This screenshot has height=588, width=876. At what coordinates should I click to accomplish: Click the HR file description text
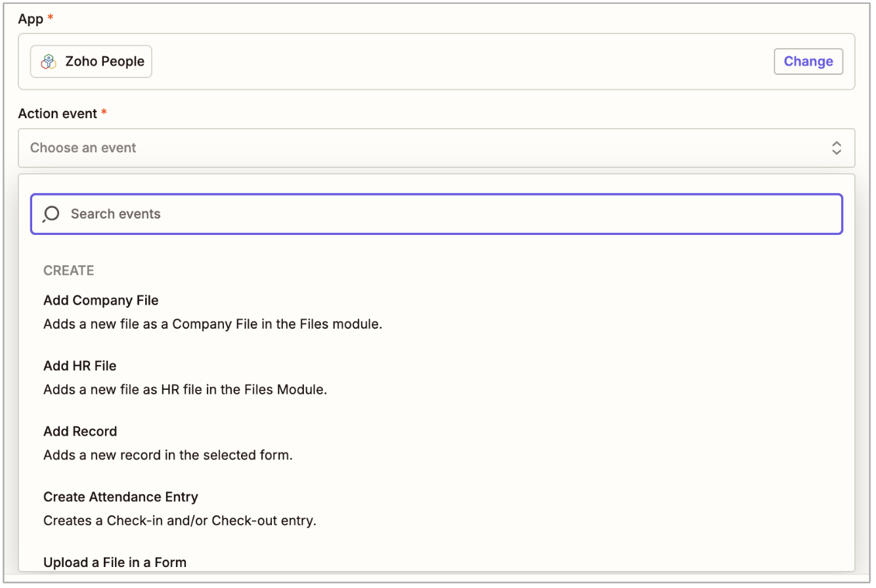coord(185,389)
